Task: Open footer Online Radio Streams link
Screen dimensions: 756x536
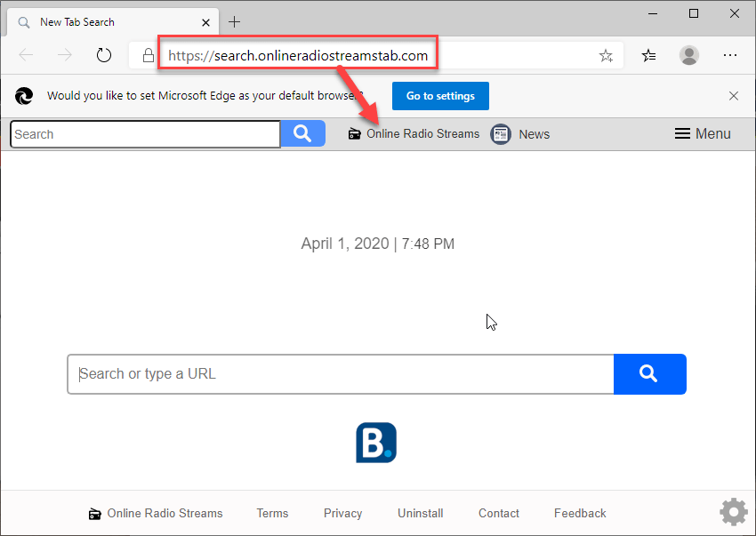Action: click(156, 514)
